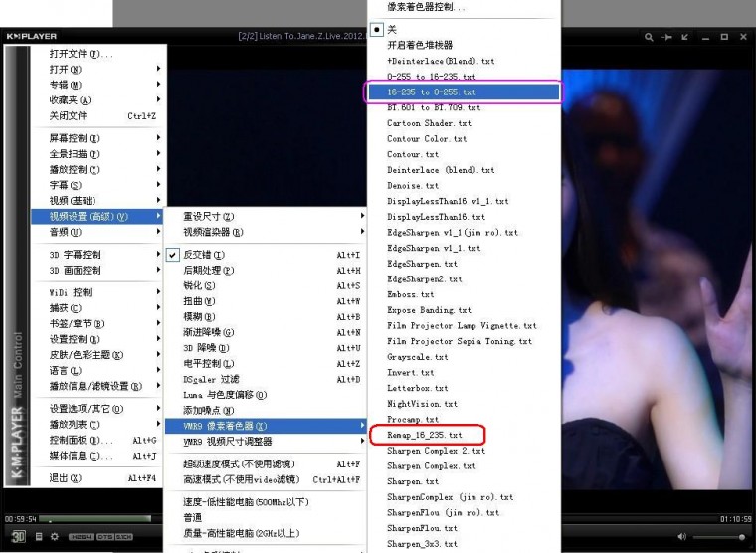Image resolution: width=756 pixels, height=553 pixels.
Task: Open the gear settings icon in control bar
Action: pos(55,536)
